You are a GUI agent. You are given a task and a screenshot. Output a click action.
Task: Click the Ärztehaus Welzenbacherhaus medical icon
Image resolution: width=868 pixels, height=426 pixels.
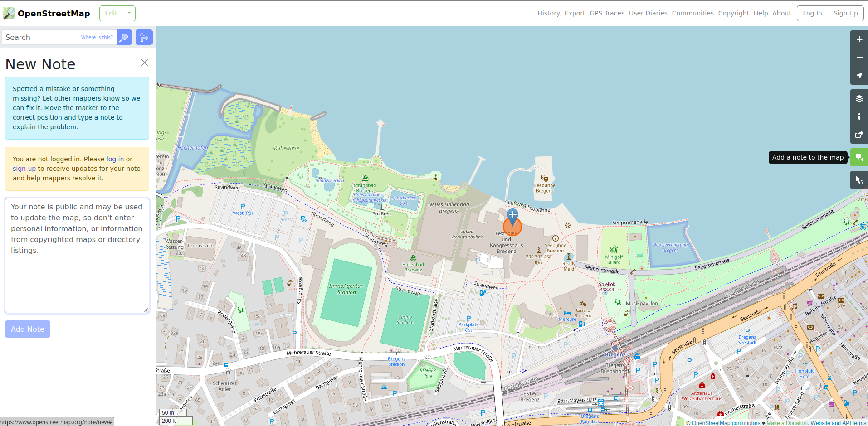click(x=702, y=386)
